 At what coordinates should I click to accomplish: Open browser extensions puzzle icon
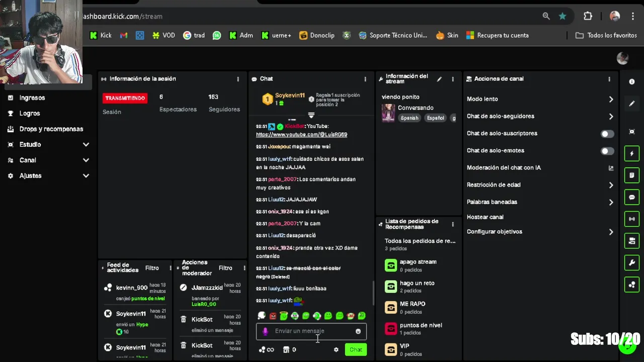pos(588,16)
